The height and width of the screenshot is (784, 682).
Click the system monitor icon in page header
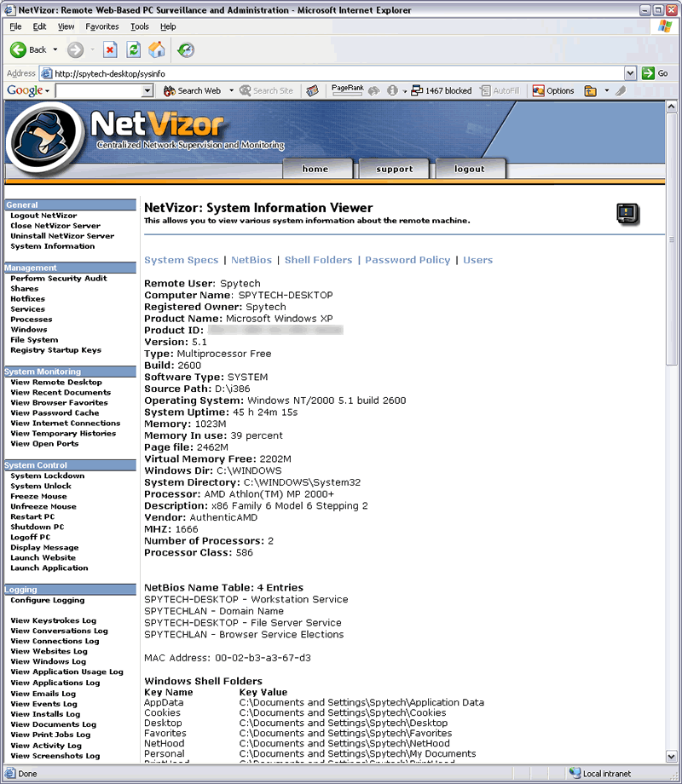(627, 214)
